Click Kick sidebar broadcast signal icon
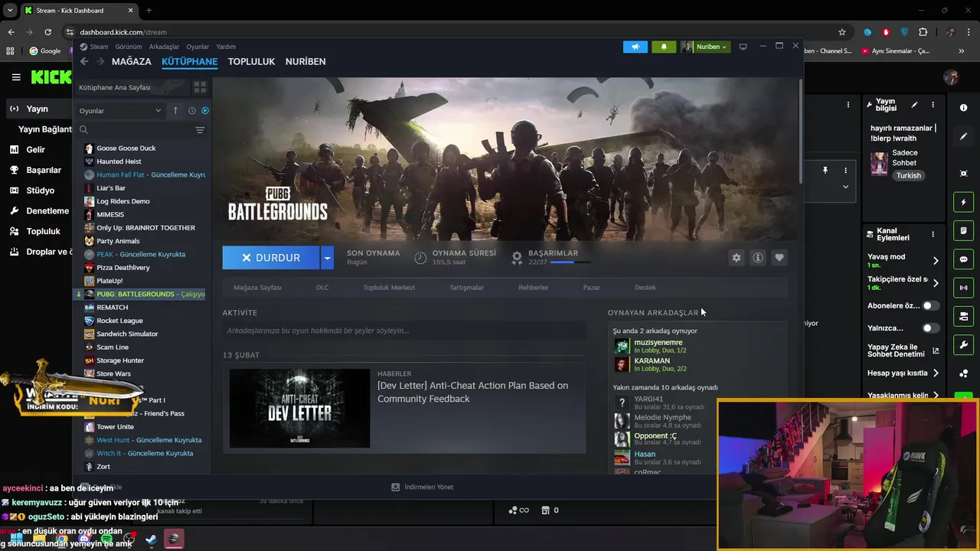This screenshot has width=980, height=551. tap(964, 288)
